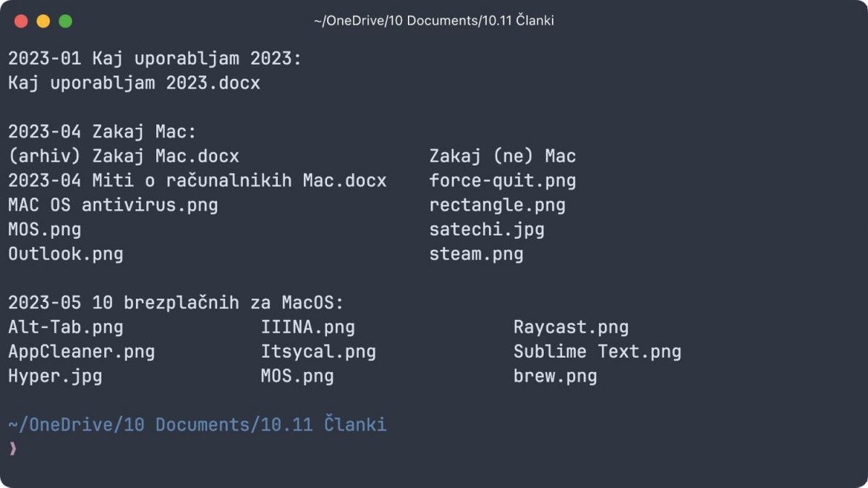Click the brew.png filename

point(556,376)
